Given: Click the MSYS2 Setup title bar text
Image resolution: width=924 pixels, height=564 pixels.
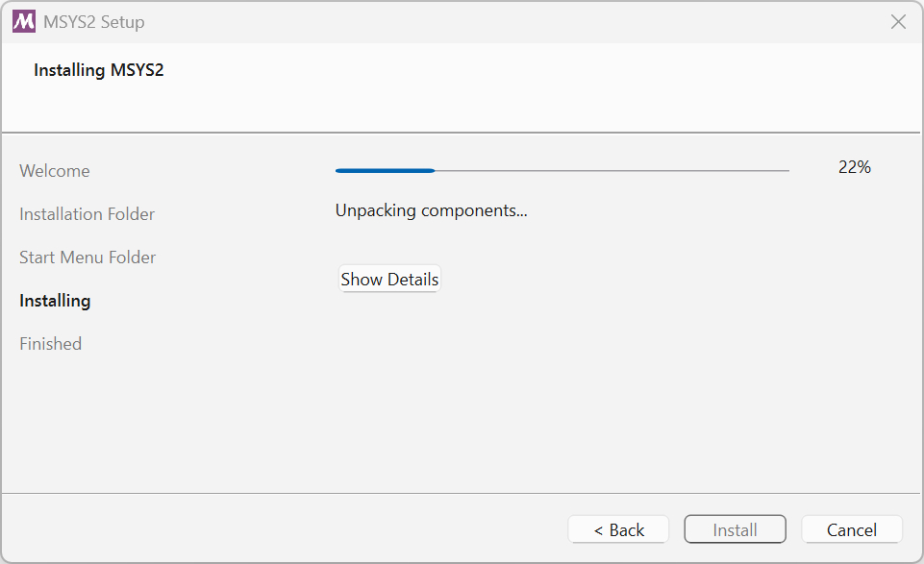Looking at the screenshot, I should coord(93,22).
